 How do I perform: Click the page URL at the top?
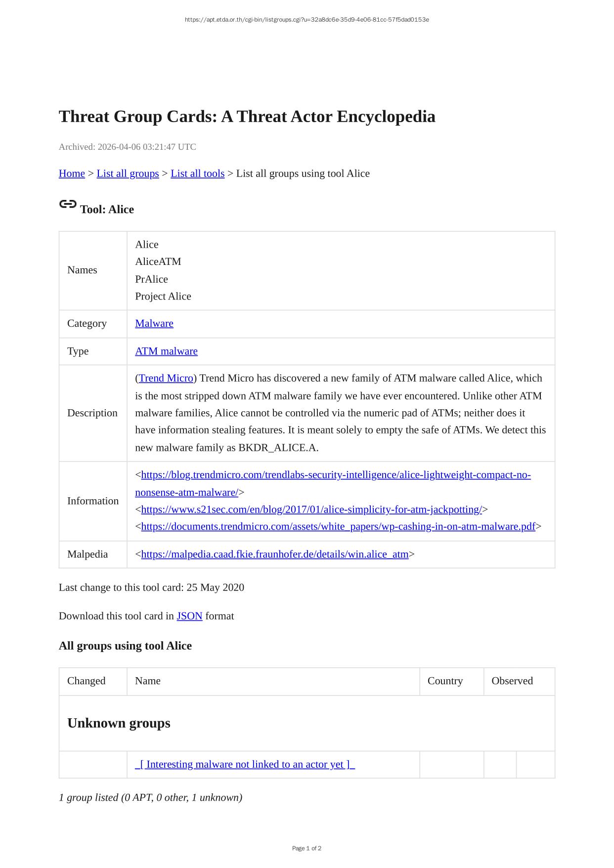coord(307,20)
